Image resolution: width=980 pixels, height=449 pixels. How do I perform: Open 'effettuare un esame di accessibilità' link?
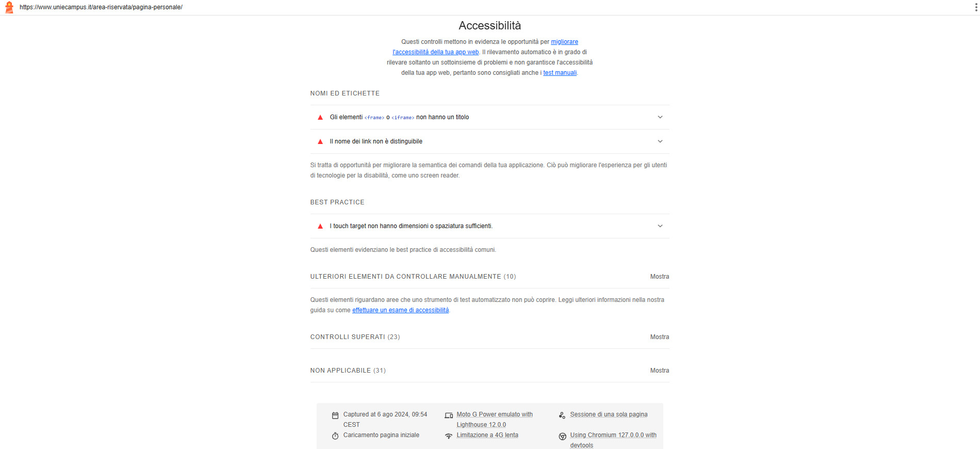pyautogui.click(x=400, y=310)
